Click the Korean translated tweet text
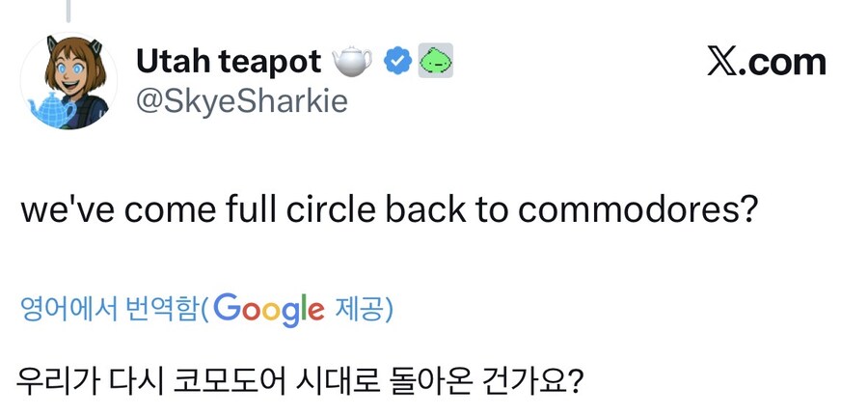 coord(300,380)
